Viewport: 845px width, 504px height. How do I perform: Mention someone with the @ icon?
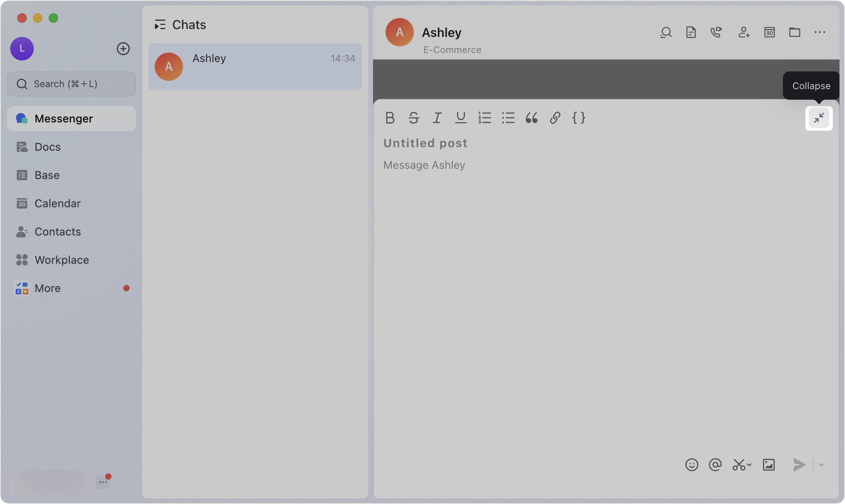pyautogui.click(x=715, y=465)
